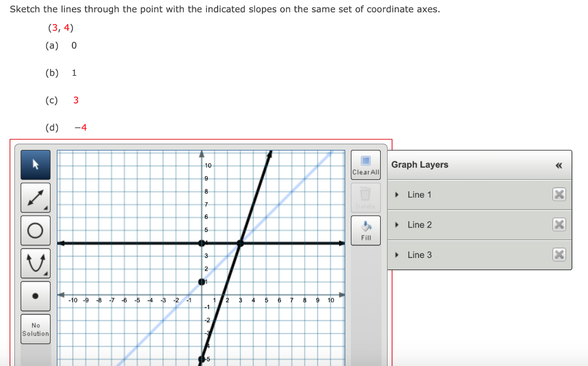Click the Delete trash icon
Screen dimensions: 588x366
[365, 197]
